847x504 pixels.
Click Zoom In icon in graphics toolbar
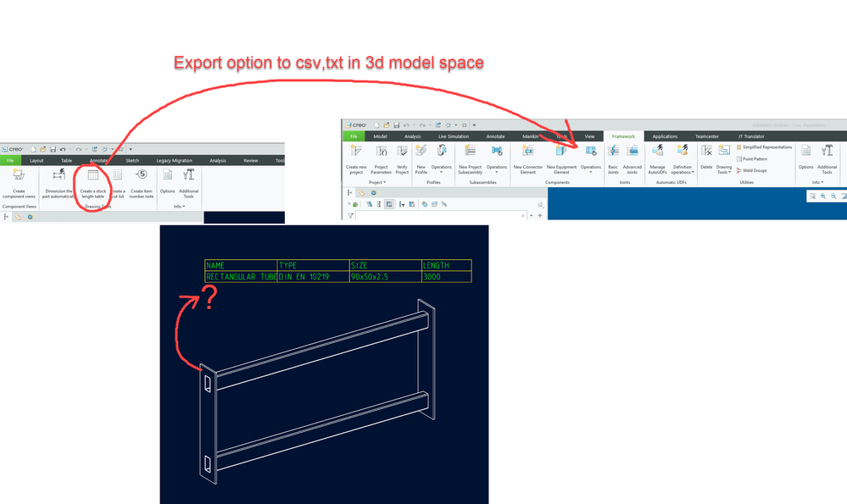(823, 197)
